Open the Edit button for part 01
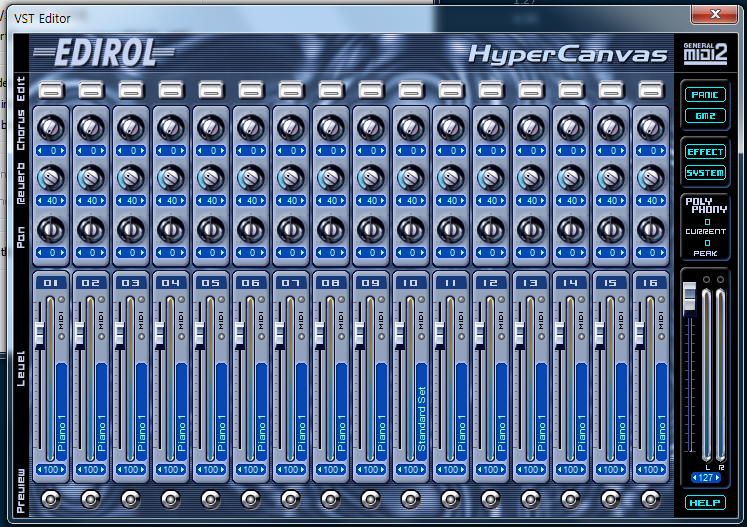Viewport: 747px width, 527px height. point(51,90)
